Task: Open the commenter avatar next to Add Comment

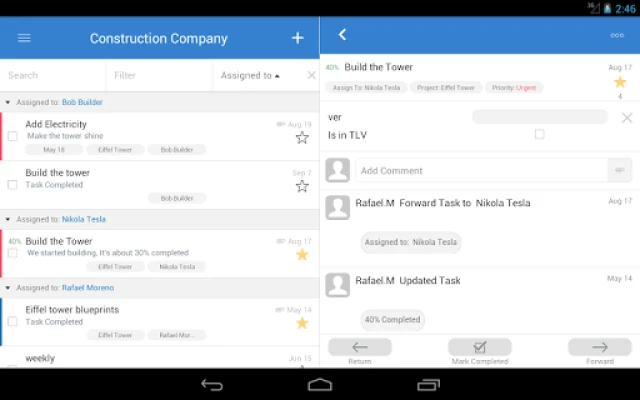Action: pyautogui.click(x=338, y=170)
